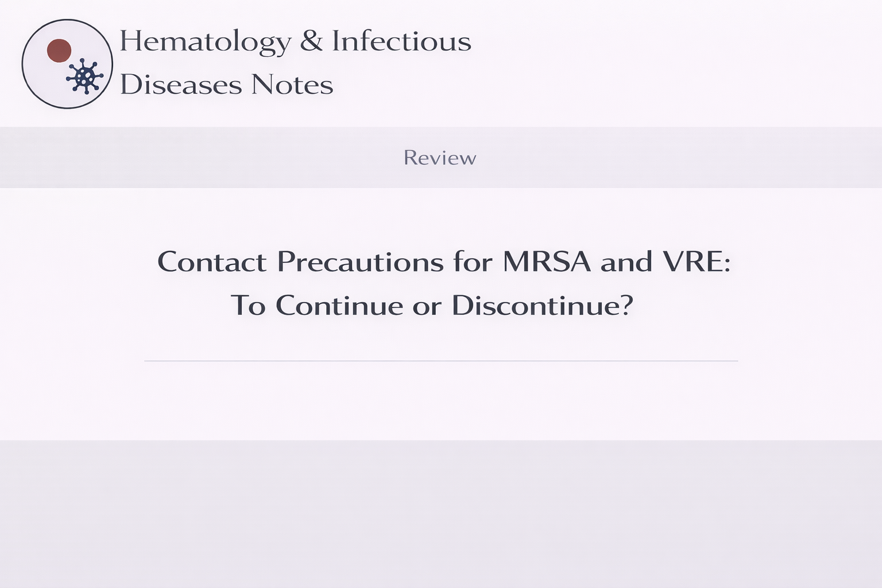This screenshot has width=882, height=588.
Task: Click the red blood cell dot in logo
Action: pyautogui.click(x=59, y=51)
